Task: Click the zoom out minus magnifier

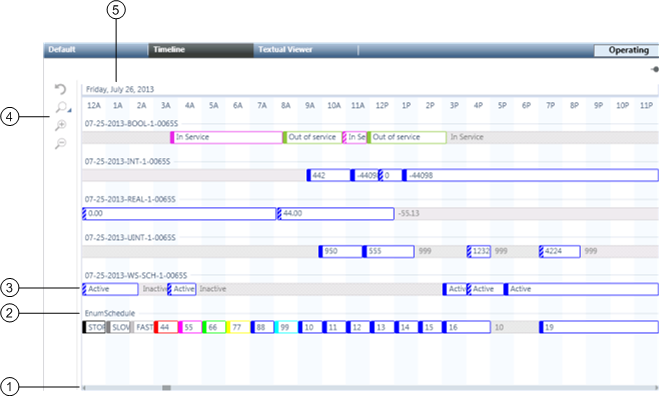Action: click(x=61, y=144)
